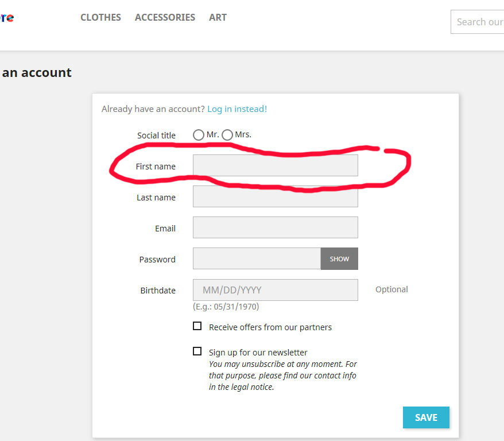Enable 'Receive offers from our partners'
Image resolution: width=504 pixels, height=441 pixels.
tap(197, 326)
